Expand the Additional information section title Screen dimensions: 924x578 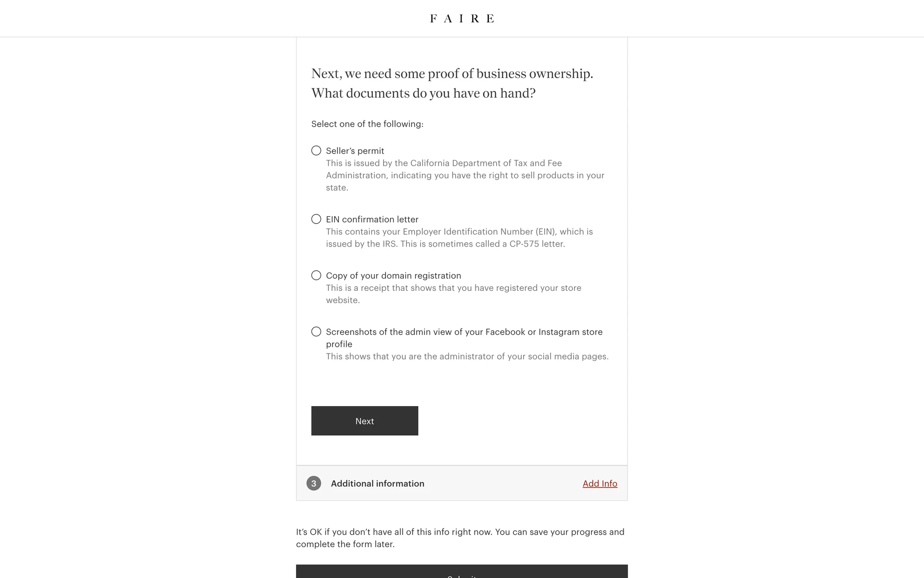pyautogui.click(x=377, y=484)
